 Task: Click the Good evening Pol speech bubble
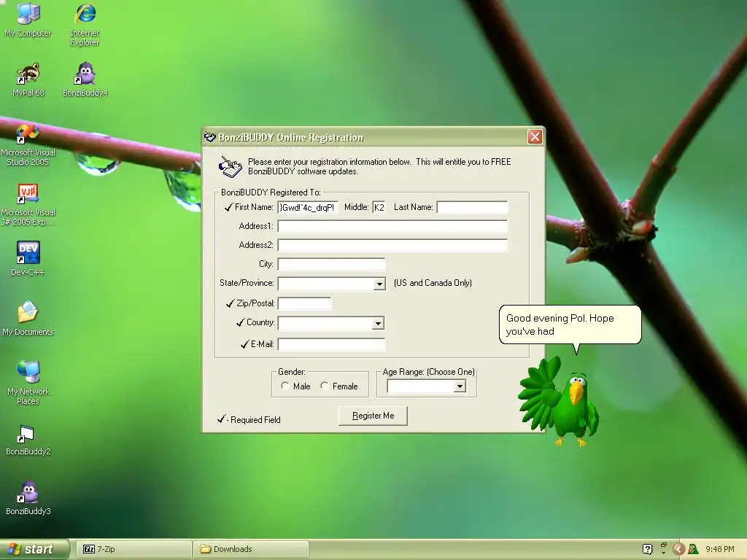[x=570, y=324]
